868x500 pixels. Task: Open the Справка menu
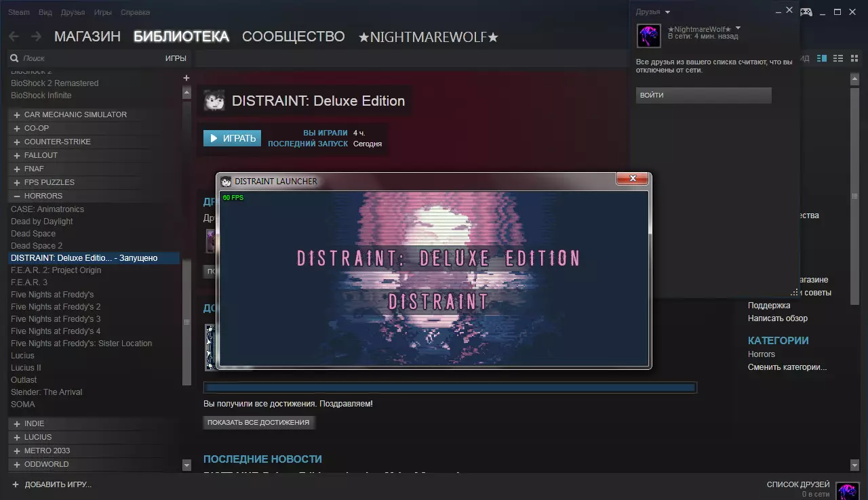(x=136, y=12)
